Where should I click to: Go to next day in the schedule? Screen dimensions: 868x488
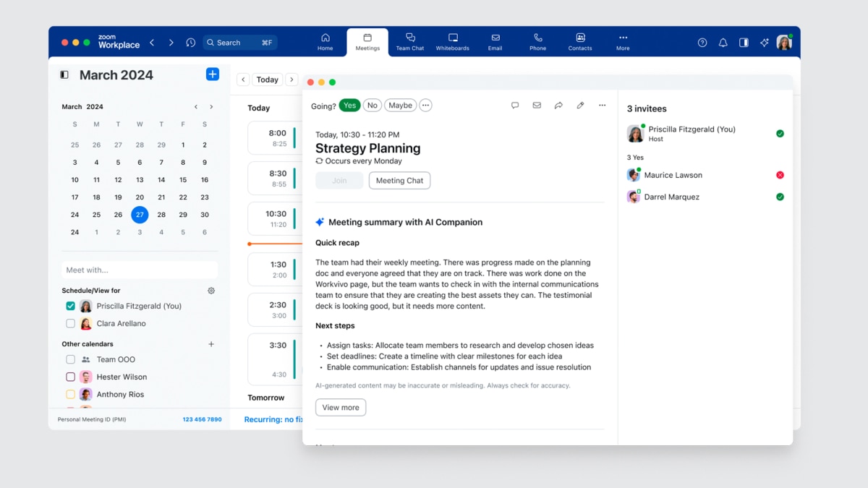pos(292,80)
